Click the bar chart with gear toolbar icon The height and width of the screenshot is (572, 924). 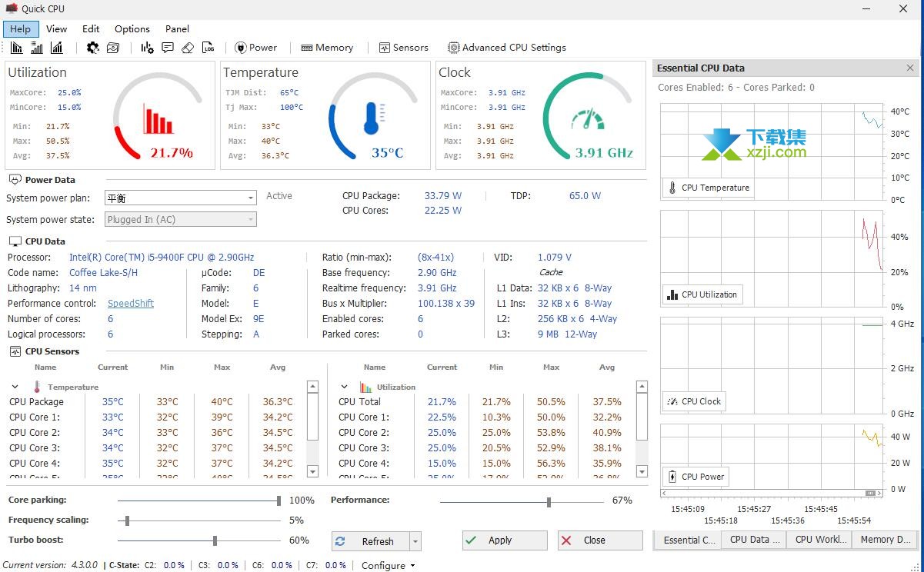pyautogui.click(x=147, y=48)
